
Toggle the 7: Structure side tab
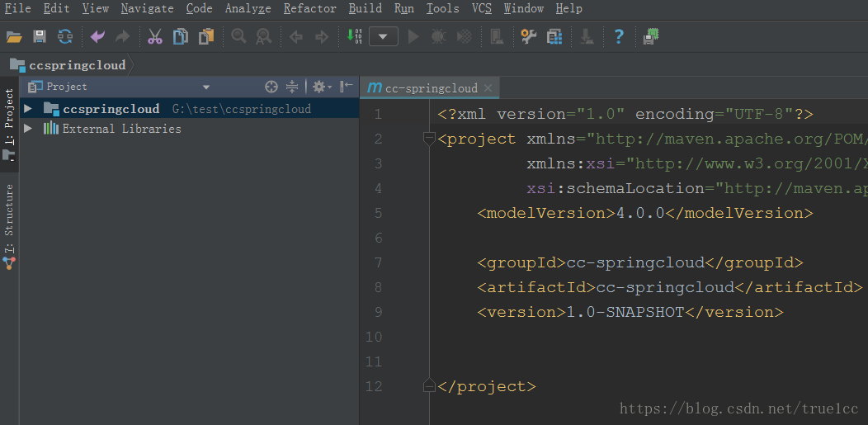click(9, 226)
